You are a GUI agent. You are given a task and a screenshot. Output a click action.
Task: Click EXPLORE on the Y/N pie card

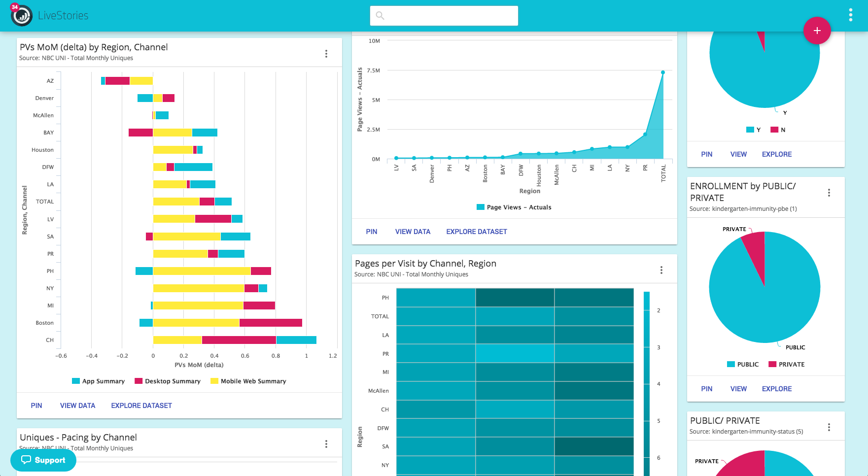click(777, 154)
